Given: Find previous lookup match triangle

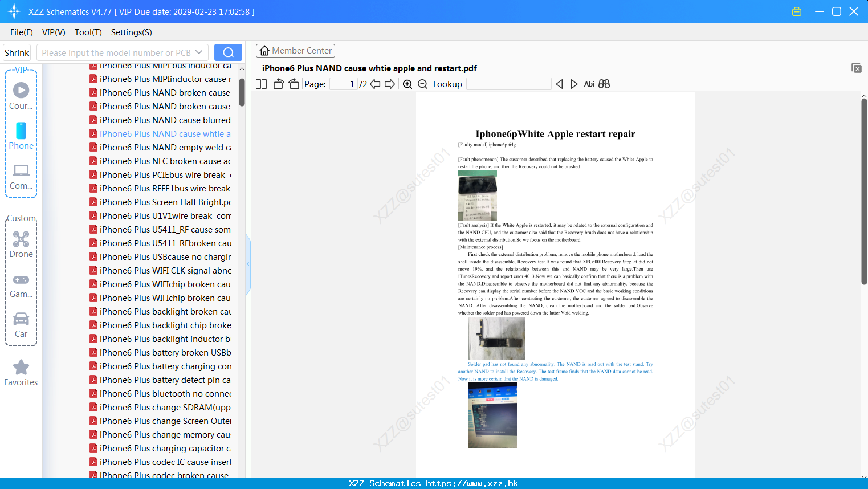Looking at the screenshot, I should (559, 84).
